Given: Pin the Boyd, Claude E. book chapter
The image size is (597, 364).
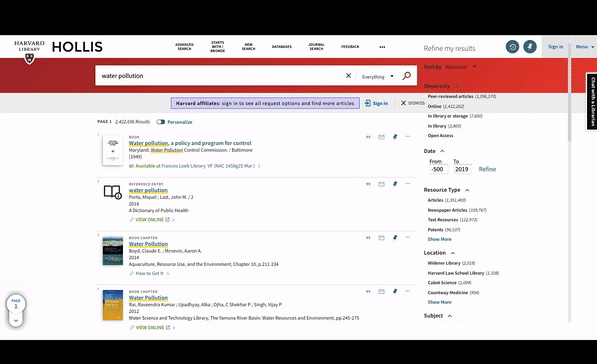Looking at the screenshot, I should (x=395, y=238).
